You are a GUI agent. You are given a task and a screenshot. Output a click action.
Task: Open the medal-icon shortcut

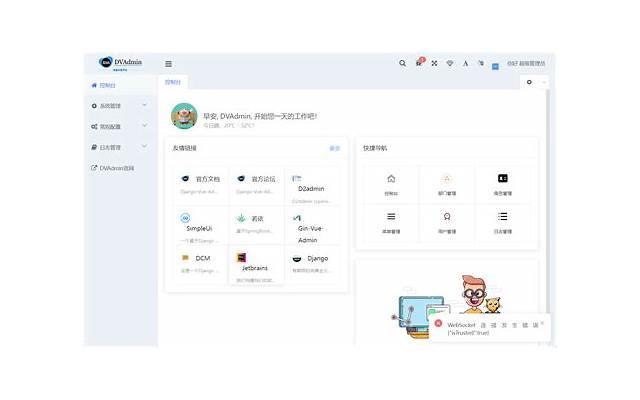447,223
